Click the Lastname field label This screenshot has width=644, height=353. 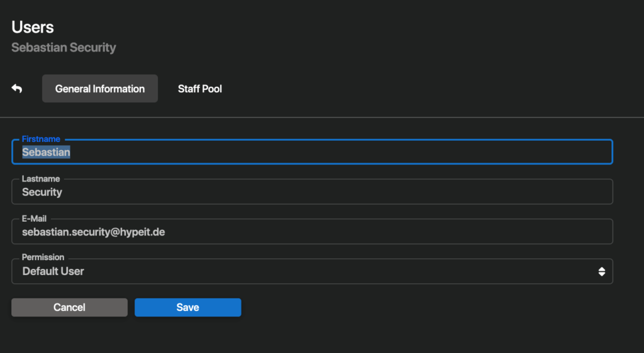coord(41,179)
